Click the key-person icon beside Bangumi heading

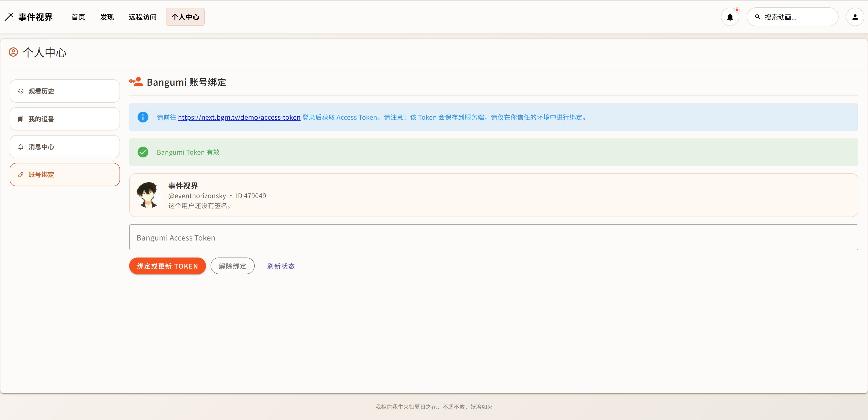click(x=136, y=82)
